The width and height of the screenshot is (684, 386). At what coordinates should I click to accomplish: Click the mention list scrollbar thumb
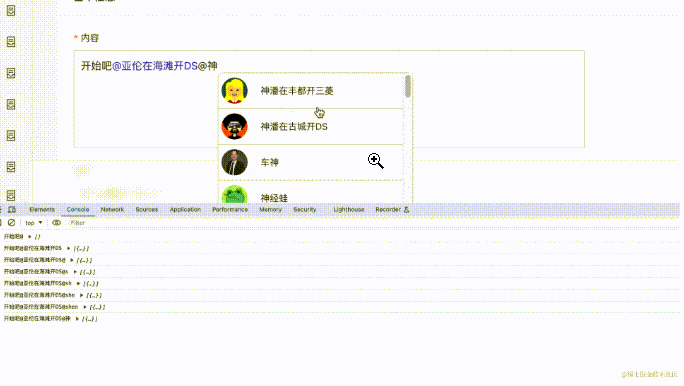[x=408, y=86]
